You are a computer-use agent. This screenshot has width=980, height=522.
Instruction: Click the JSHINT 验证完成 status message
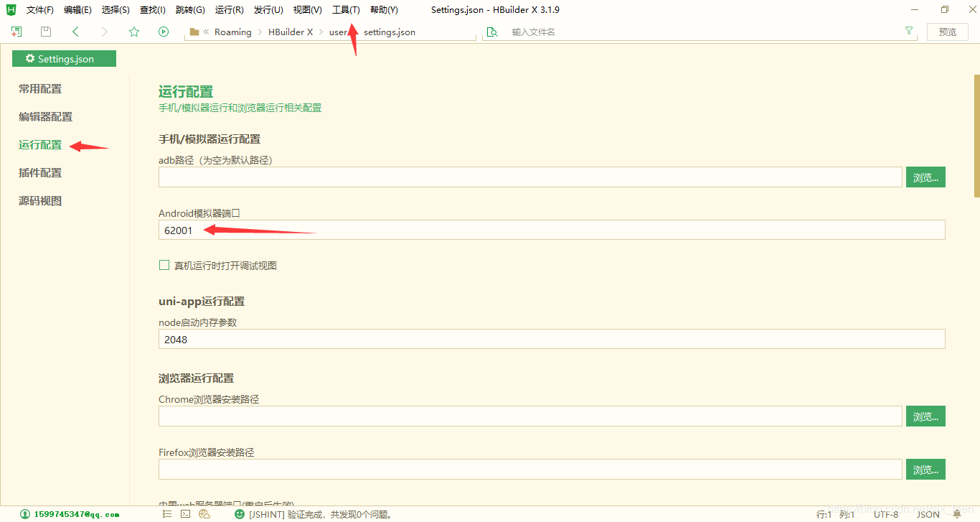pos(321,514)
